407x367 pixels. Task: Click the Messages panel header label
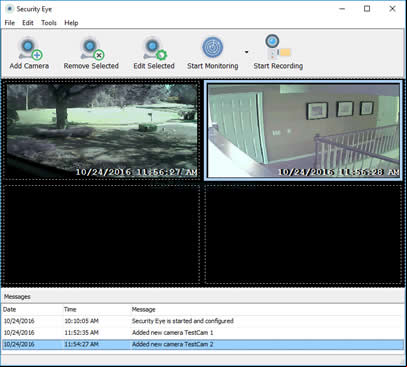click(17, 297)
